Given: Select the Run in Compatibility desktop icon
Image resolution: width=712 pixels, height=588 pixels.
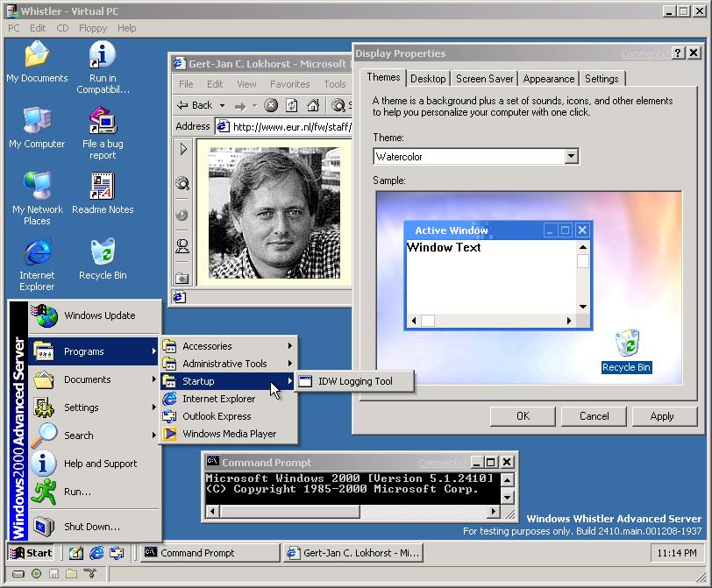Looking at the screenshot, I should (103, 67).
